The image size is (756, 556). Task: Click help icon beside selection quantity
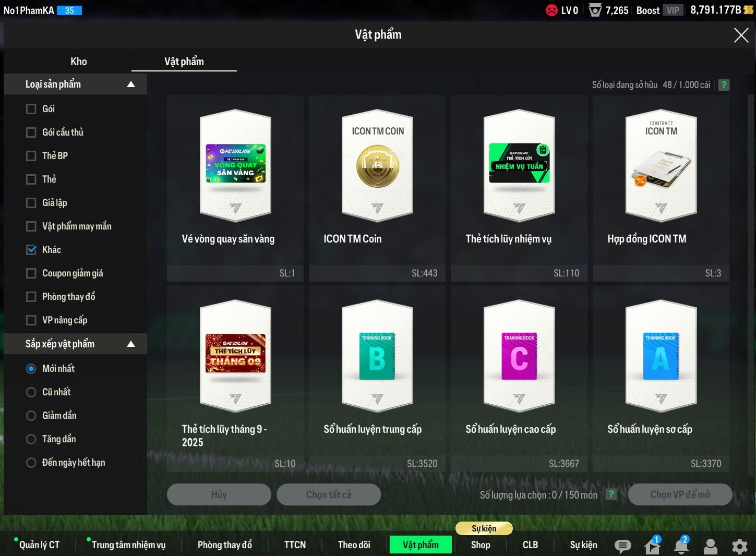[611, 494]
